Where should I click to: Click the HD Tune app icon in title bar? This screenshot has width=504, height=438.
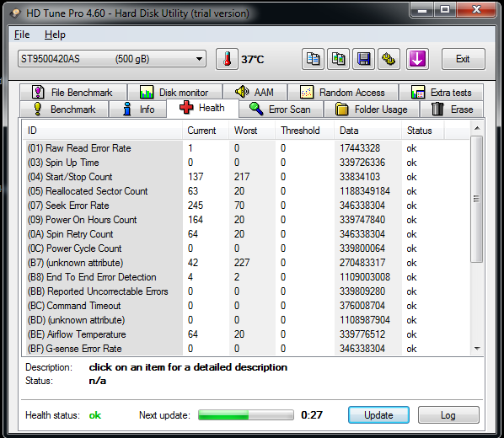[x=15, y=13]
